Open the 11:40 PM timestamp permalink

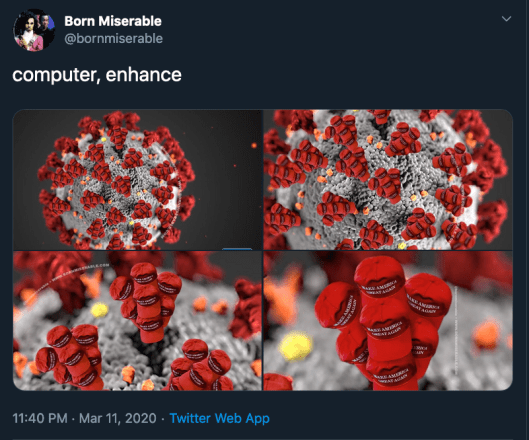pyautogui.click(x=40, y=418)
